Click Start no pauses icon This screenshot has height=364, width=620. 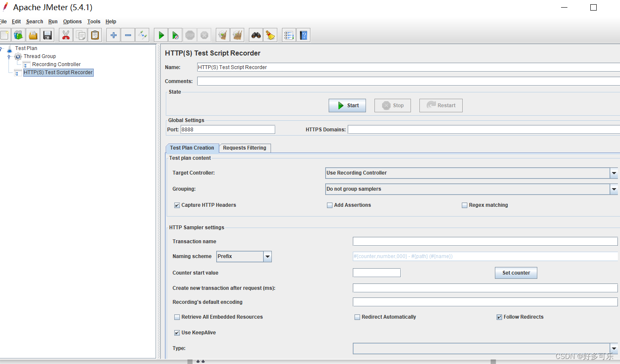(x=176, y=35)
